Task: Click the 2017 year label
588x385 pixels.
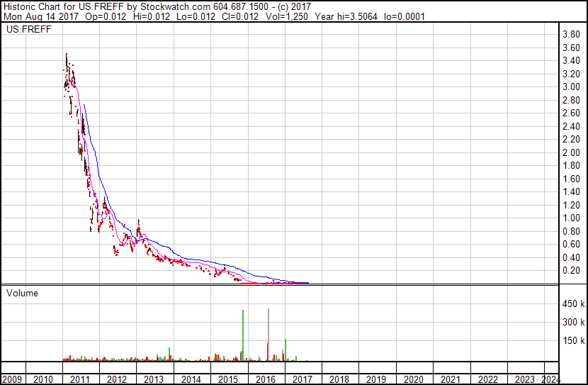Action: pyautogui.click(x=303, y=379)
